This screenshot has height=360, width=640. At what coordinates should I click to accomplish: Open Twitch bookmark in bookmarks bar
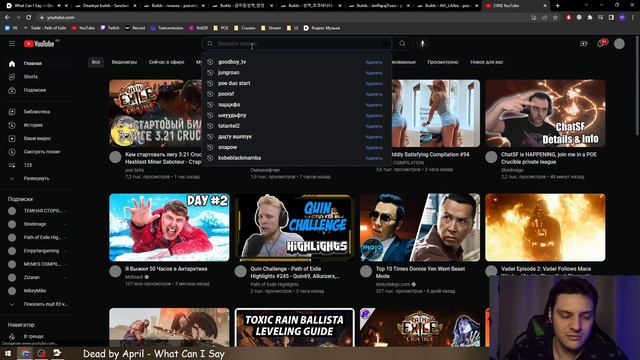(110, 28)
